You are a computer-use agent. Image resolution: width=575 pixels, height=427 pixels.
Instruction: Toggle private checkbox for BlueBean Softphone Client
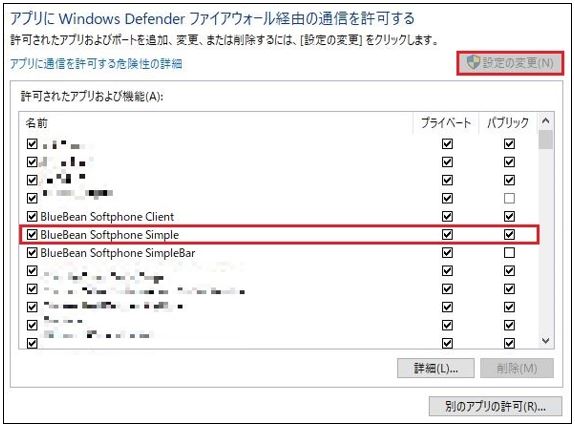(447, 216)
